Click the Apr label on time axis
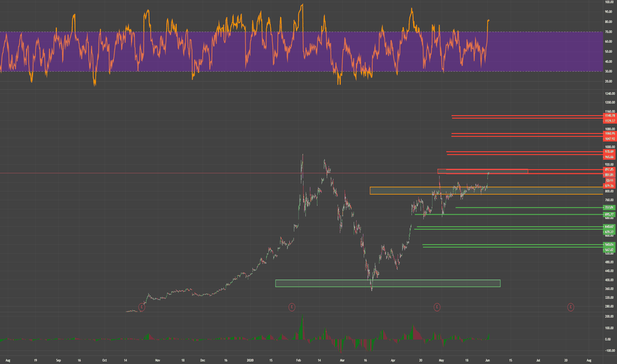Screen dimensions: 617x364 pyautogui.click(x=393, y=360)
